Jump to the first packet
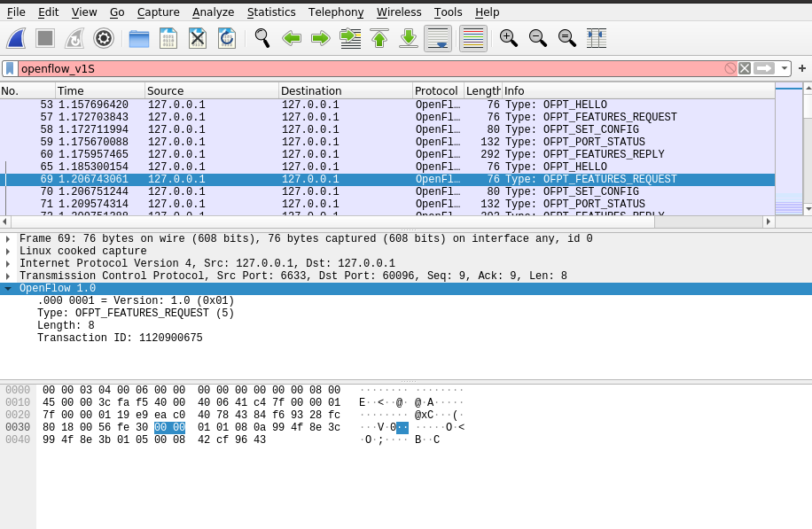 379,38
